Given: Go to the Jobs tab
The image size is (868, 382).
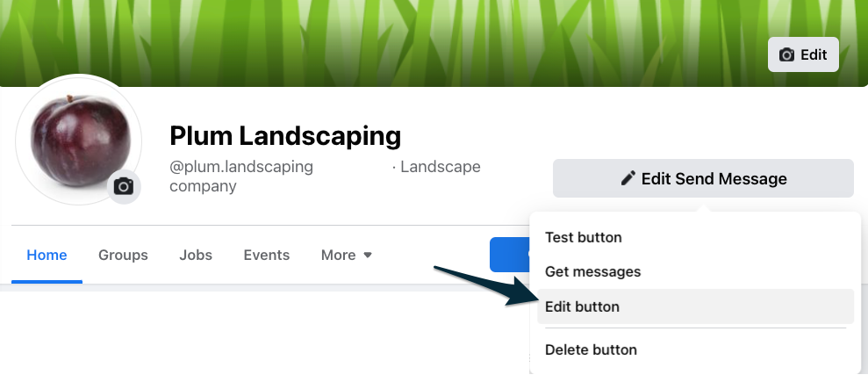Looking at the screenshot, I should [196, 256].
